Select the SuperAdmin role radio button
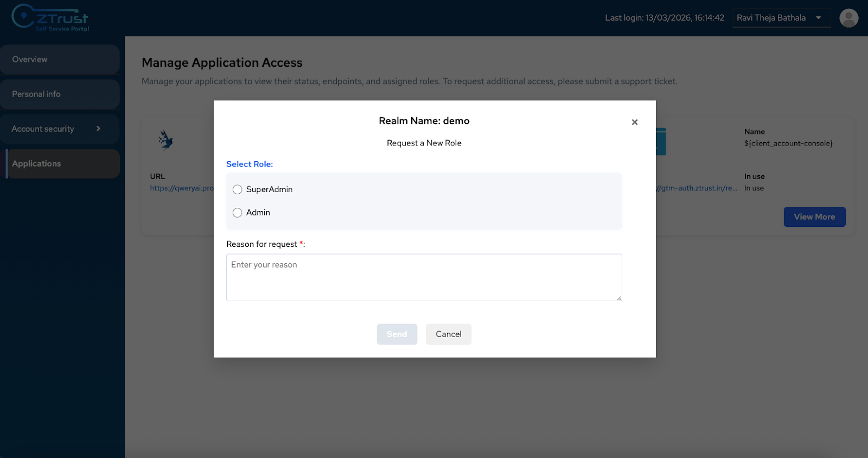The image size is (868, 458). click(x=237, y=189)
